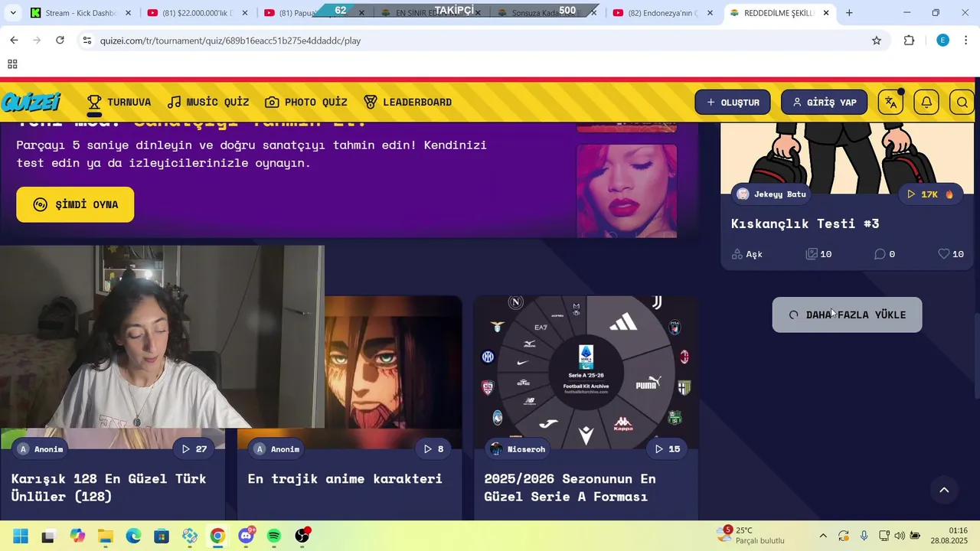Click the 15 plays badge on Serie A card
Screen dimensions: 980x551
click(x=667, y=449)
